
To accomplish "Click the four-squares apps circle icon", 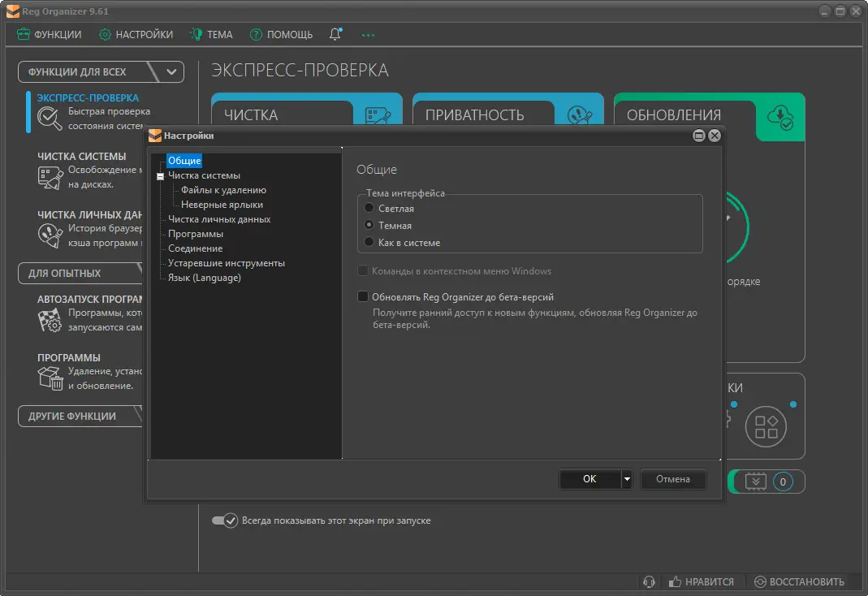I will pyautogui.click(x=766, y=426).
